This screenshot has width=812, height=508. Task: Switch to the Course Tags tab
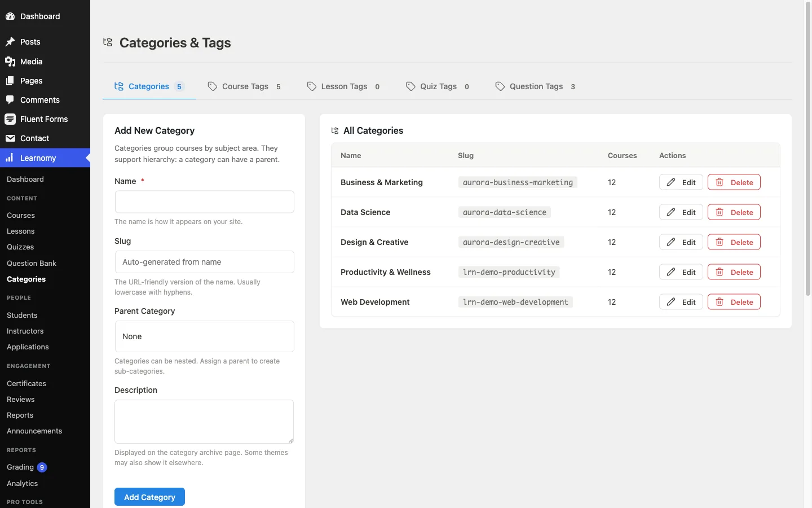point(245,86)
